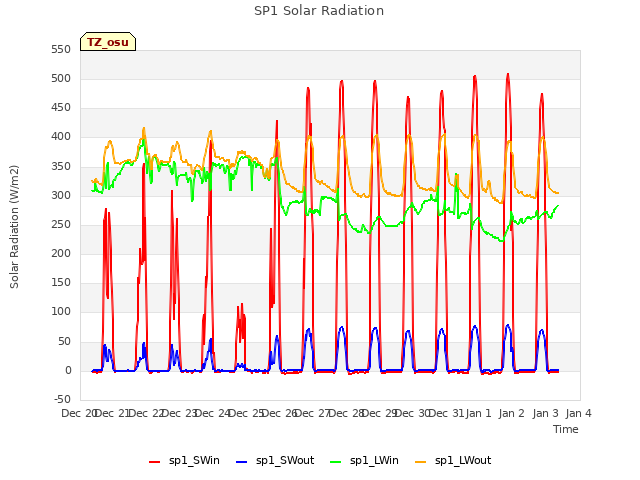
Task: Click the Jan 2 red SWin peak
Action: pos(508,75)
